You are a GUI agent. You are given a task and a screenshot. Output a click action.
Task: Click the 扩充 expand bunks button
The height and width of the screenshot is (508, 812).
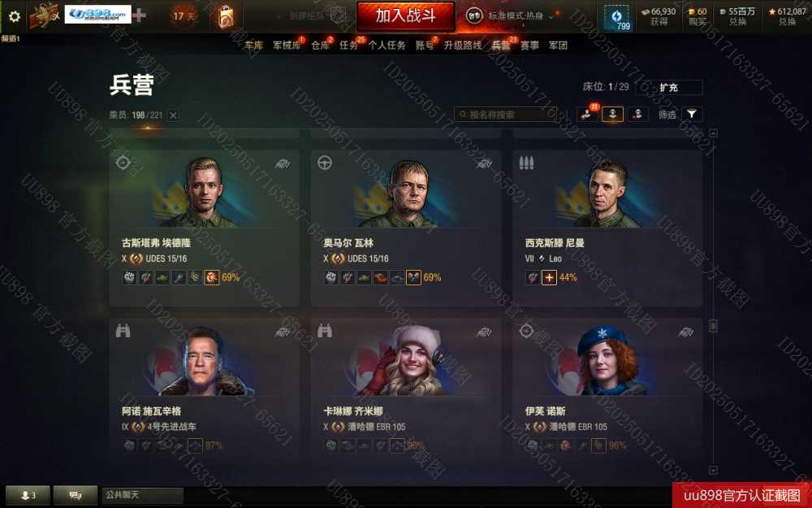[x=668, y=88]
